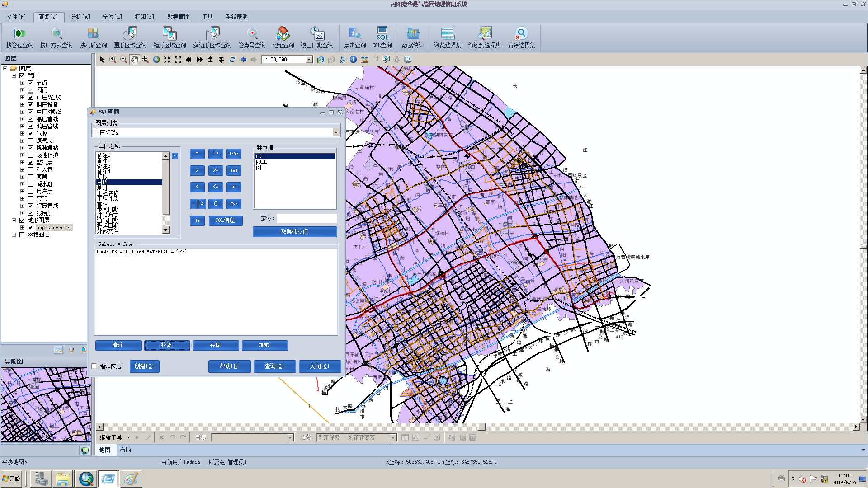Switch to the 布局 tab

pos(125,450)
